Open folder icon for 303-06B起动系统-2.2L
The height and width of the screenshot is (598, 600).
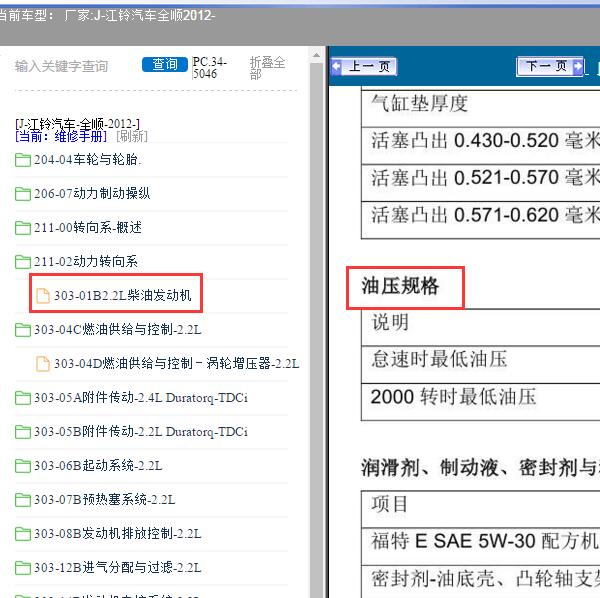(23, 466)
